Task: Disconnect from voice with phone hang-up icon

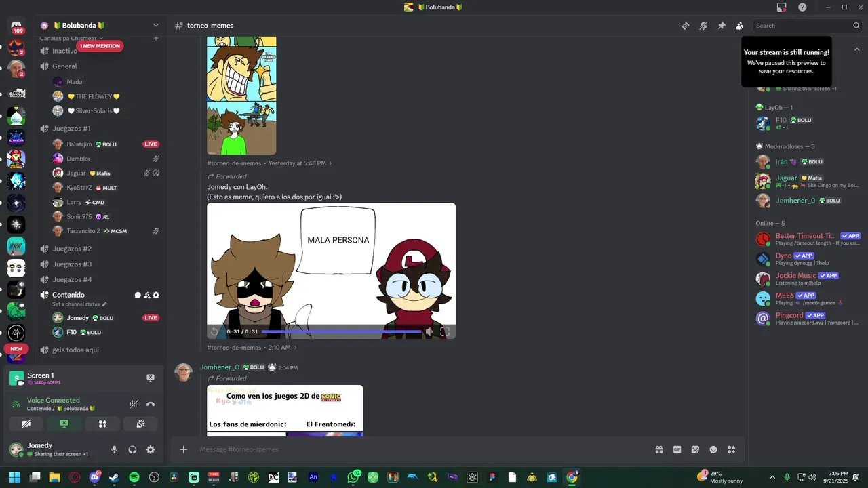Action: [151, 404]
